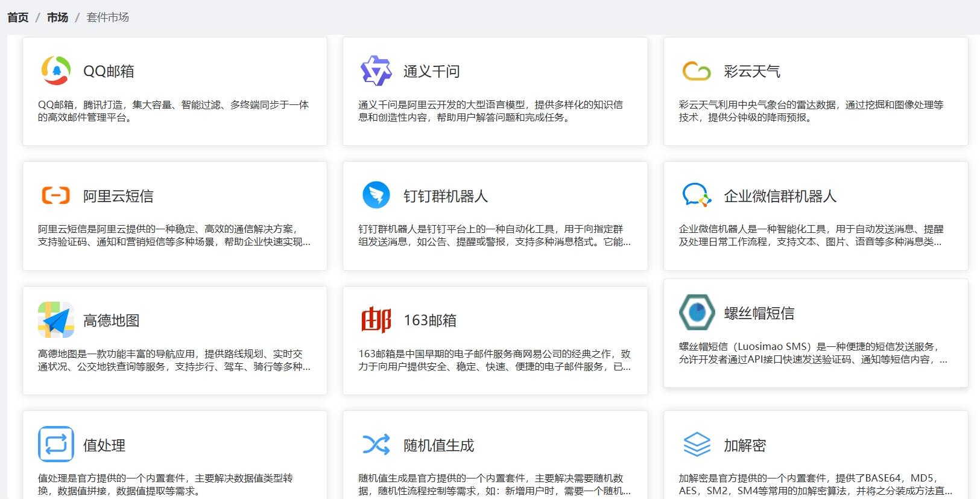Click the QQ邮箱 description about 腾讯打造

174,111
